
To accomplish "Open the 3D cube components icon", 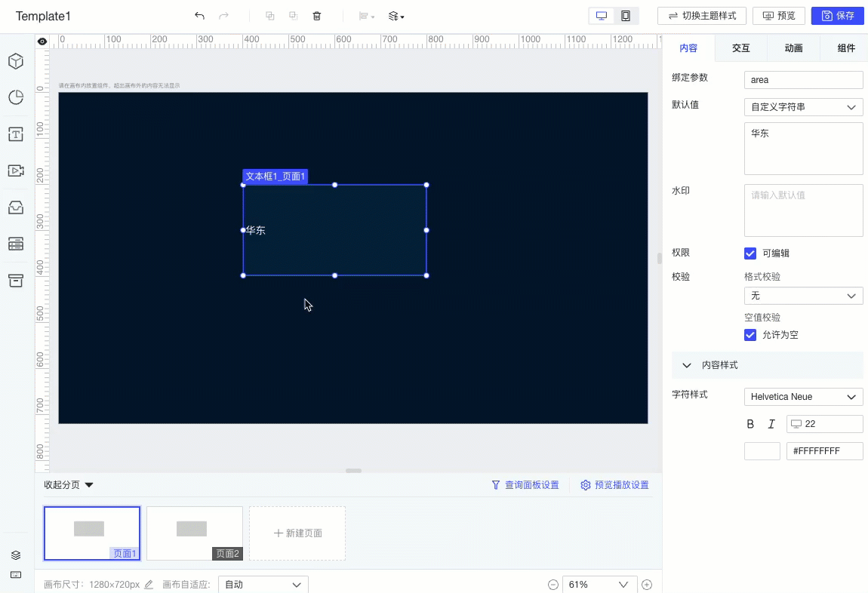I will 16,61.
